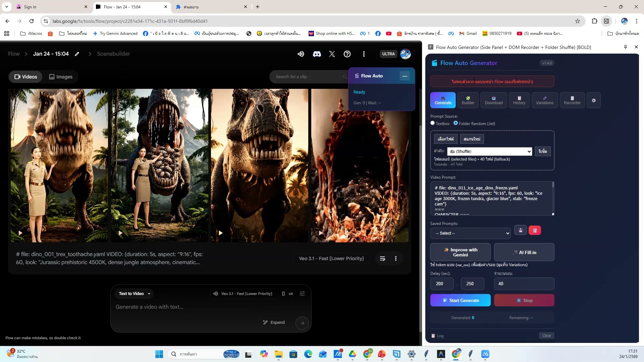Click the Discord icon in Flow header

317,54
